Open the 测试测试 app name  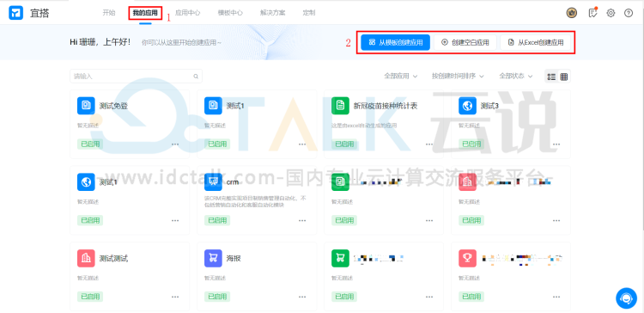(x=113, y=258)
